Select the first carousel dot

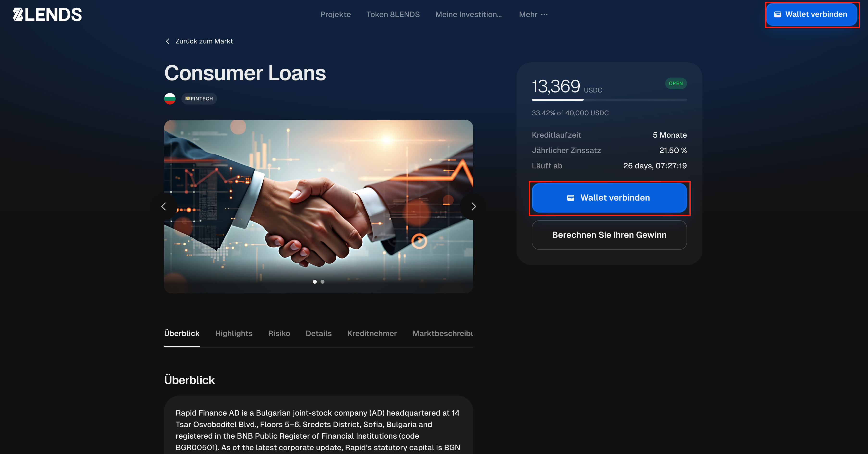pyautogui.click(x=315, y=282)
